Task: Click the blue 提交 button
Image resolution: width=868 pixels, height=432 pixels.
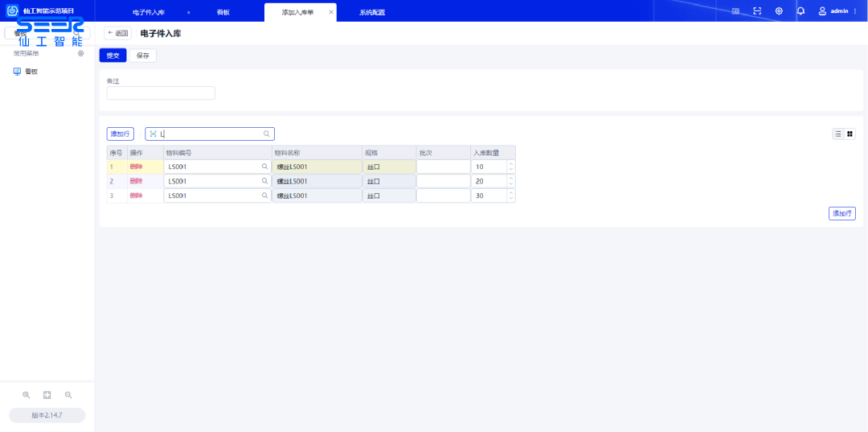Action: click(x=113, y=56)
